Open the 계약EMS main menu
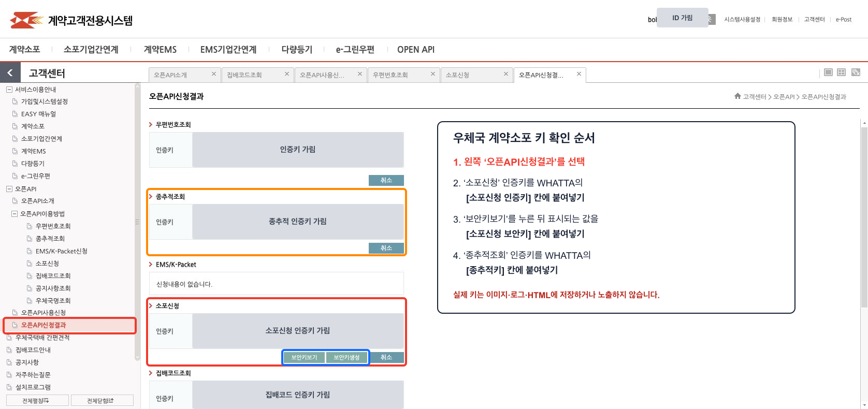 [160, 50]
